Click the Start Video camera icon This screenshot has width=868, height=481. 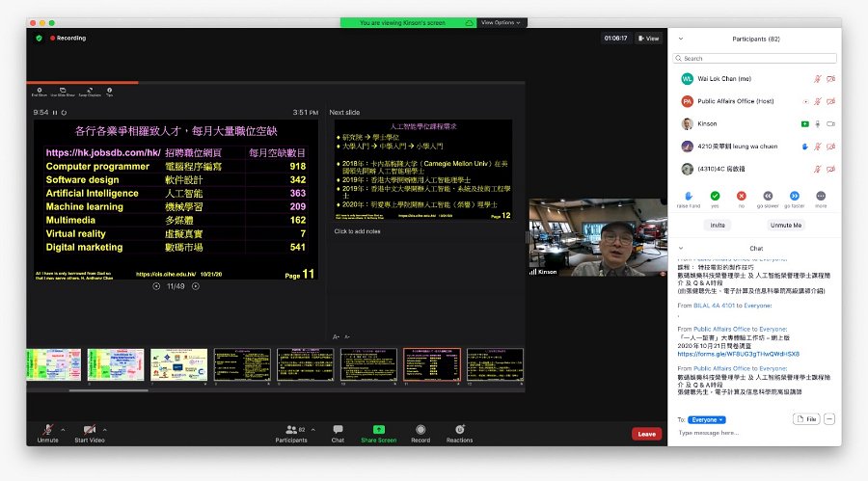[x=89, y=430]
